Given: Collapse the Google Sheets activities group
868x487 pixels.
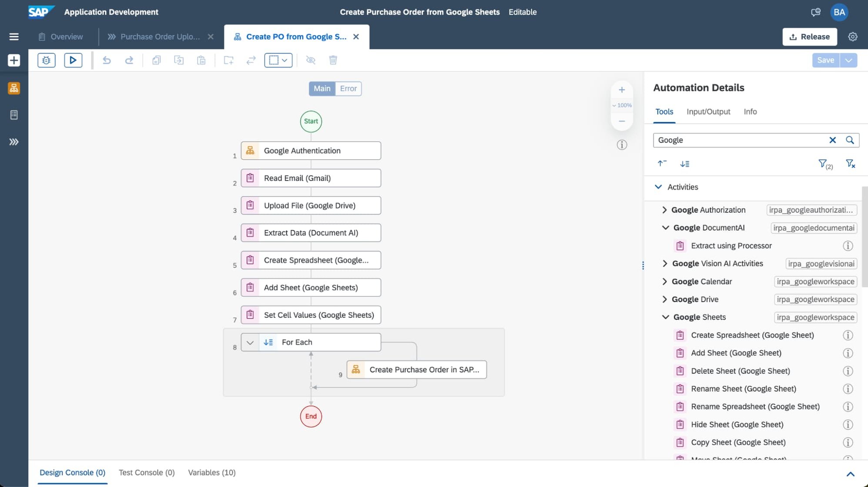Looking at the screenshot, I should pyautogui.click(x=665, y=317).
